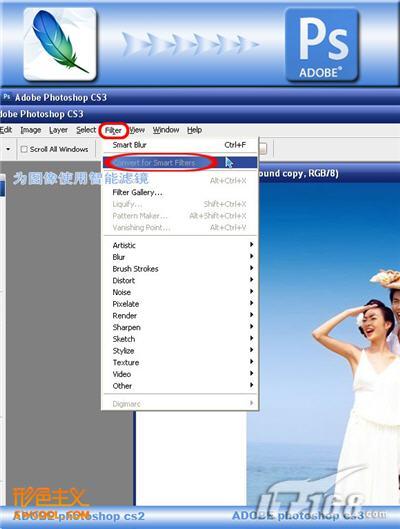Expand the Texture filter submenu

pyautogui.click(x=180, y=363)
